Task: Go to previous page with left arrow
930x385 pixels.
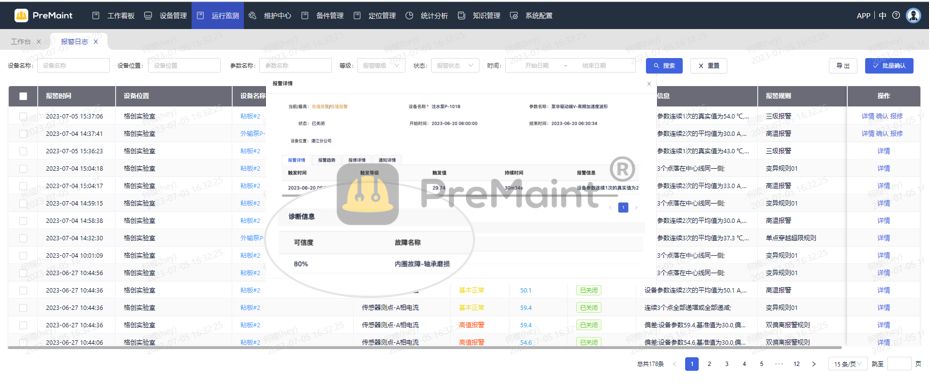Action: (674, 364)
